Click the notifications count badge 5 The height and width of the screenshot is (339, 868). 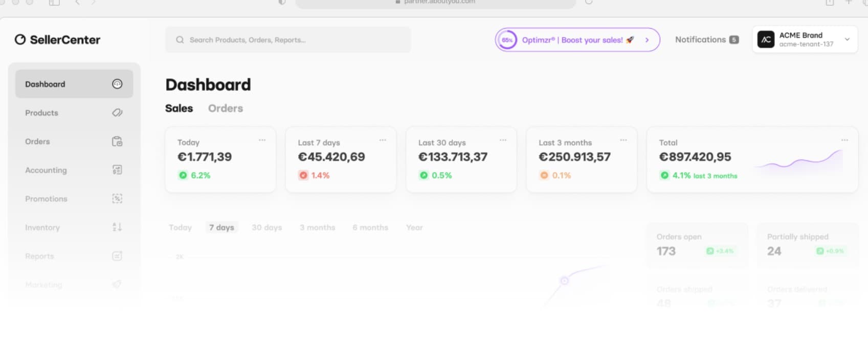coord(734,39)
